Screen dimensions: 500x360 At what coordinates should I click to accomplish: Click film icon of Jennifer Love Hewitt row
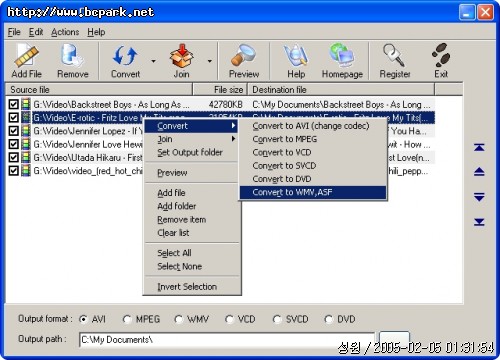pos(26,144)
